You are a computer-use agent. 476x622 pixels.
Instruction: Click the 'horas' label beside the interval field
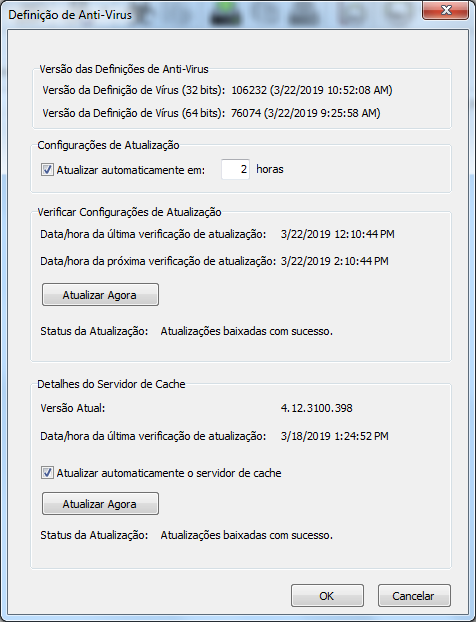(x=270, y=169)
